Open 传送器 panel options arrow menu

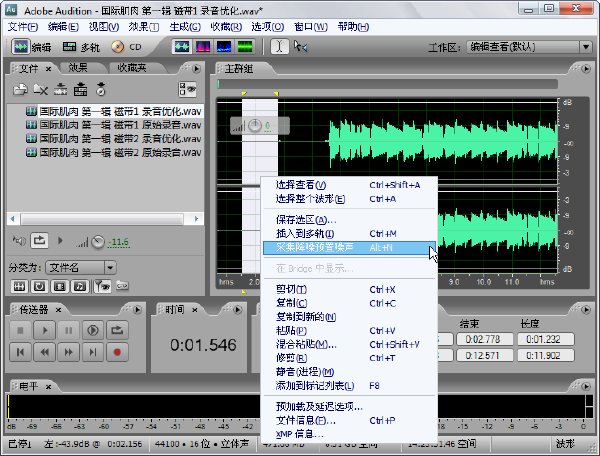click(x=137, y=309)
